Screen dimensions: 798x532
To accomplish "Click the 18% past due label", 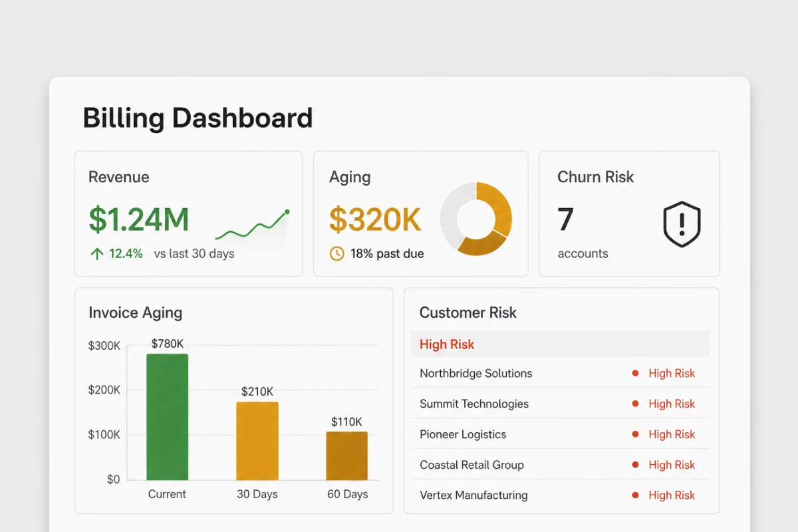I will 387,253.
